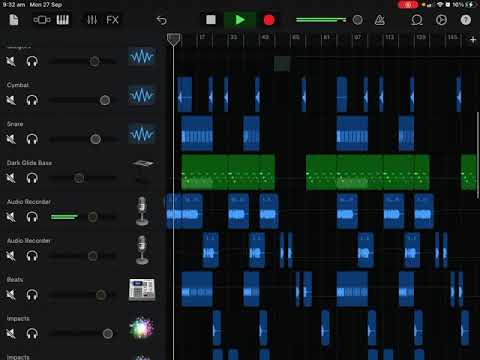
Task: Mute the Cymbal track
Action: pos(11,100)
